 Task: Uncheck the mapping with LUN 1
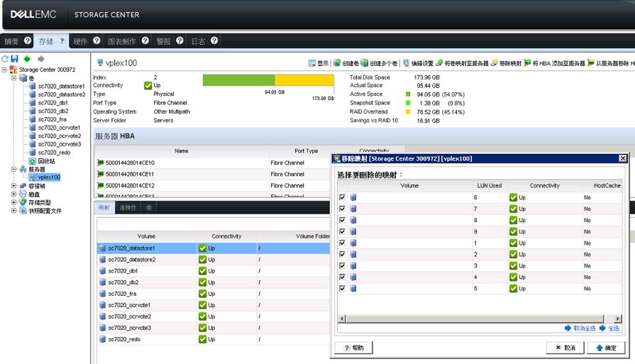(342, 243)
